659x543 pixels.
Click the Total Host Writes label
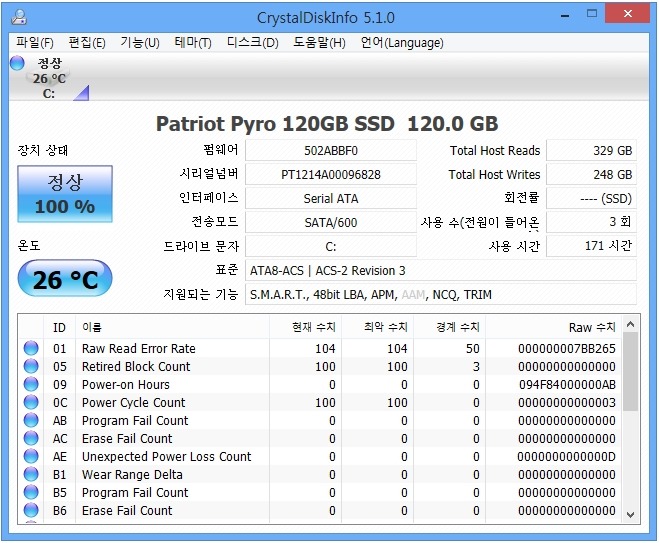494,174
